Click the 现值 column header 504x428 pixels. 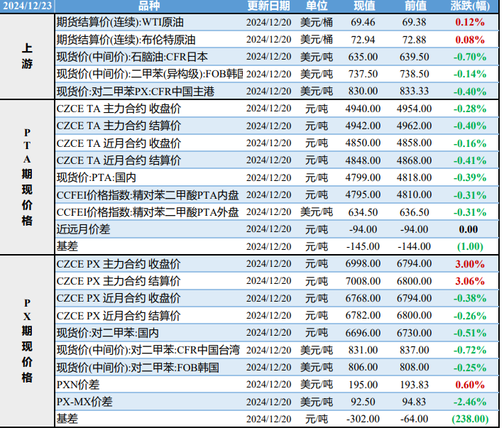[x=364, y=6]
